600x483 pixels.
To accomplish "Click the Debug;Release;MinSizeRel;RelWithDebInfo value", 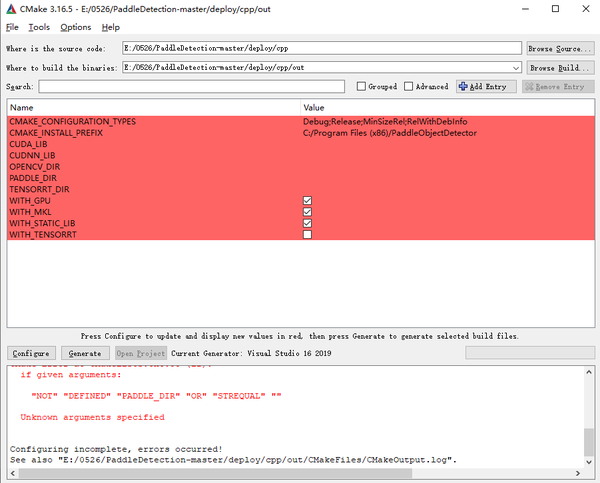I will 385,122.
